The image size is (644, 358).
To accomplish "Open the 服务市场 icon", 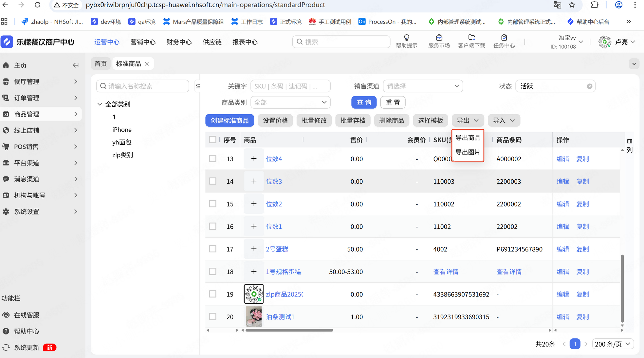I will (x=439, y=38).
